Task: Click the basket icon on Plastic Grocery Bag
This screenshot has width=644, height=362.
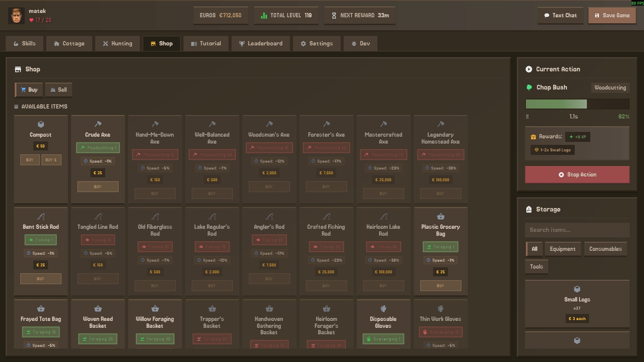Action: tap(441, 217)
